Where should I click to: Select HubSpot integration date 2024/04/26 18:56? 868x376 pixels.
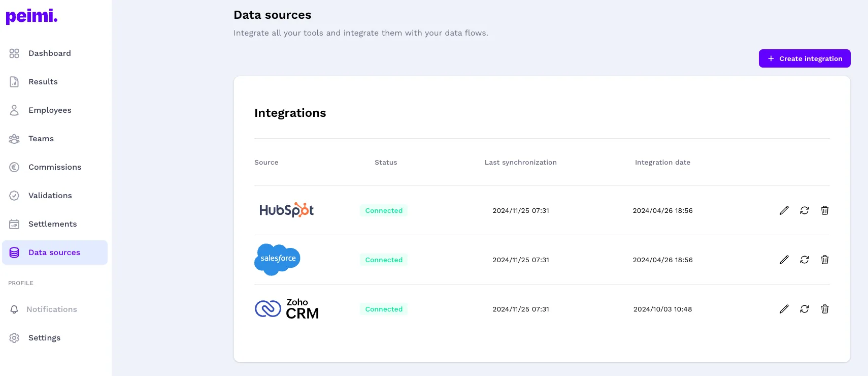point(662,210)
